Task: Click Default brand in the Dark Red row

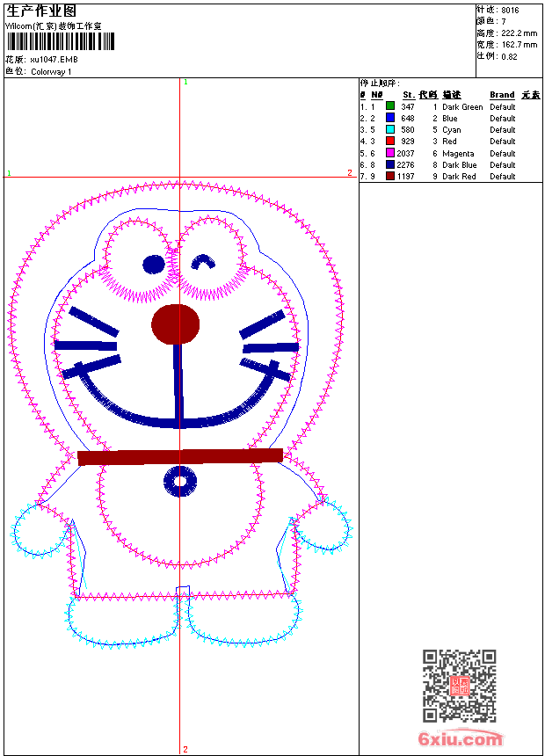Action: pos(503,177)
